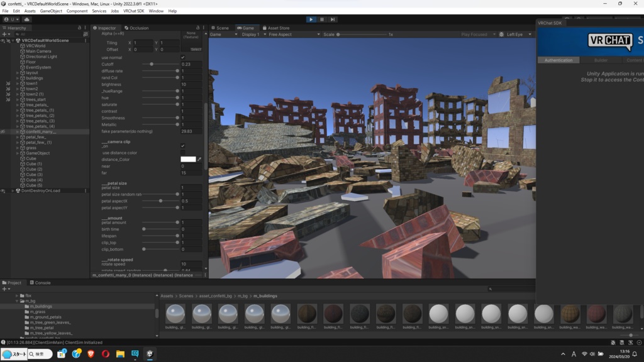This screenshot has width=644, height=362.
Task: Lock the Inspector panel
Action: pos(197,28)
